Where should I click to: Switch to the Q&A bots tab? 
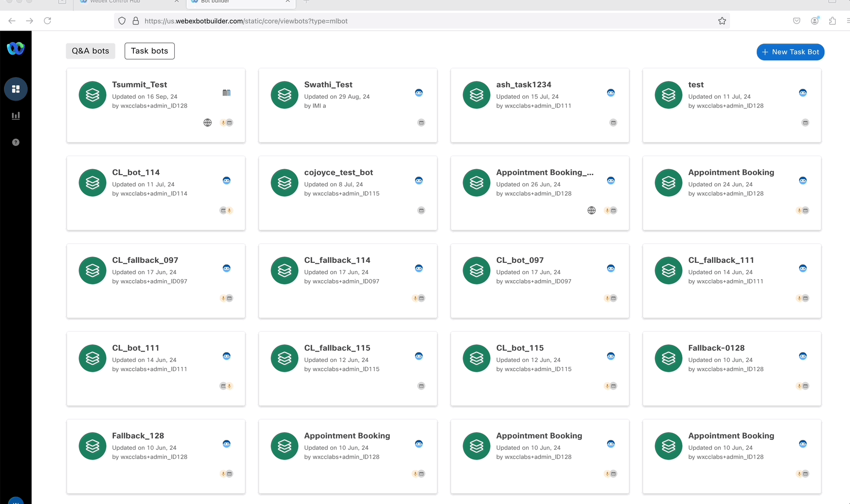pyautogui.click(x=90, y=51)
